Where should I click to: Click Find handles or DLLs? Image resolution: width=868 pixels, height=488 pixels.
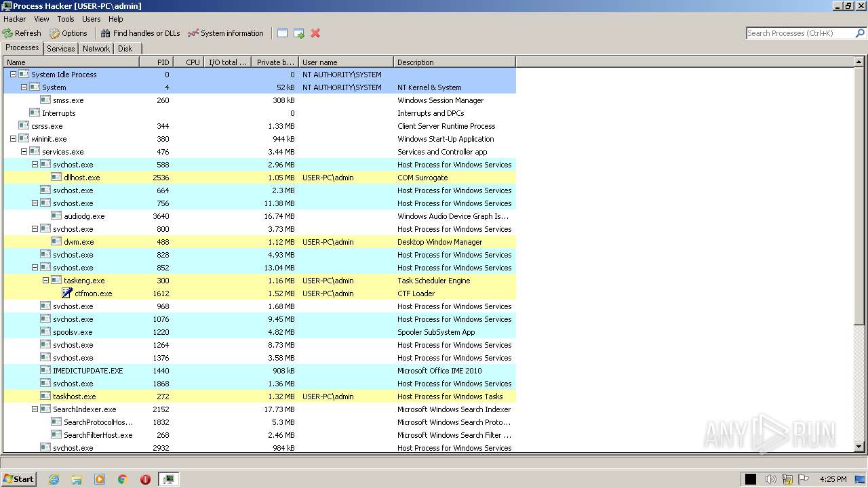point(140,33)
